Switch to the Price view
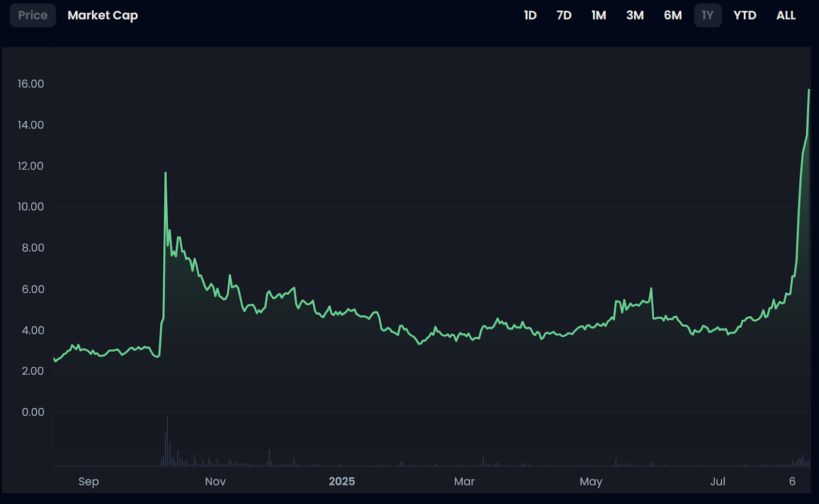This screenshot has height=504, width=819. coord(32,15)
